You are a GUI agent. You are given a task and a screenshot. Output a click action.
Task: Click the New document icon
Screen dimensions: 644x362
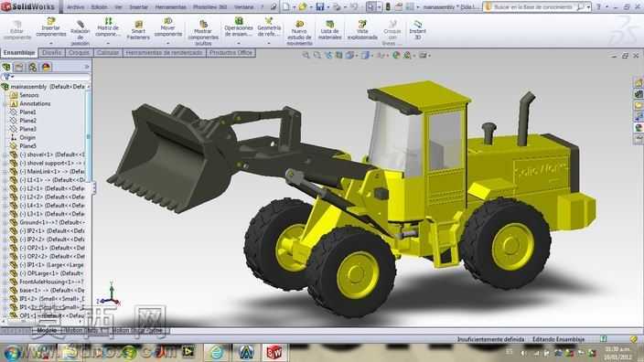286,7
